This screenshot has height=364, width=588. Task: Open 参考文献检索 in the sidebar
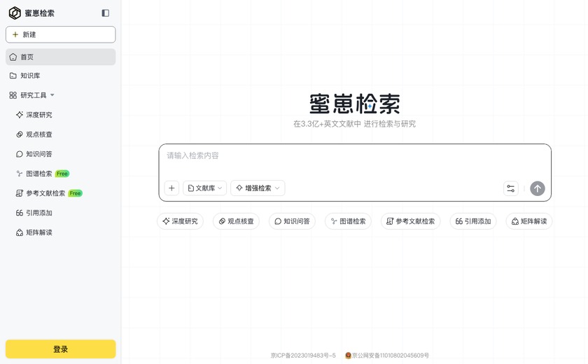pyautogui.click(x=41, y=193)
